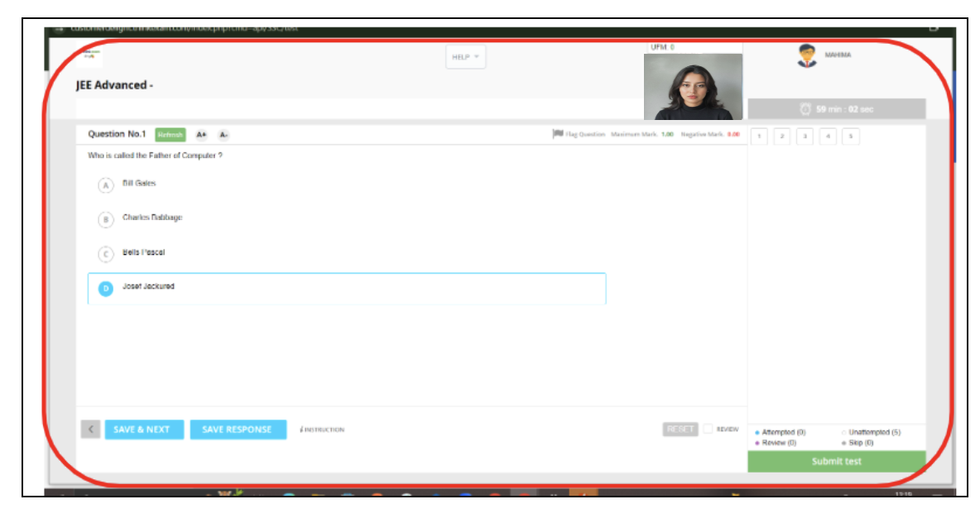Click the Flag Question flag icon
The height and width of the screenshot is (528, 980).
point(558,134)
